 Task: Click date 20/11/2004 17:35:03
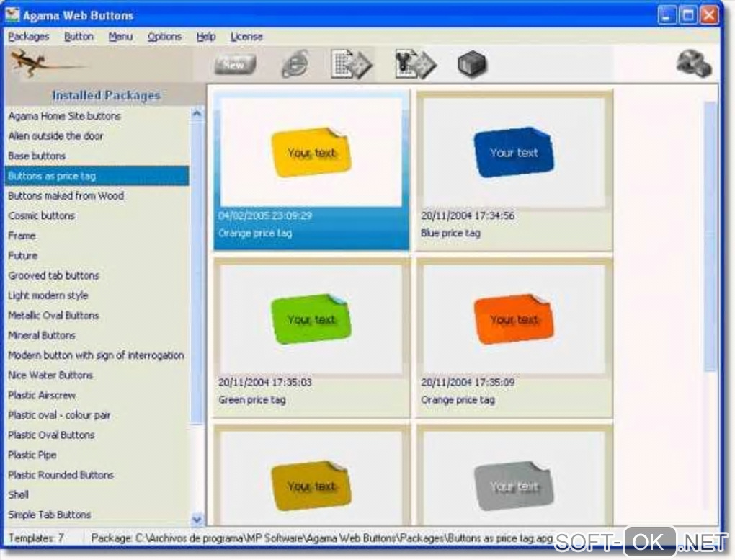[265, 382]
